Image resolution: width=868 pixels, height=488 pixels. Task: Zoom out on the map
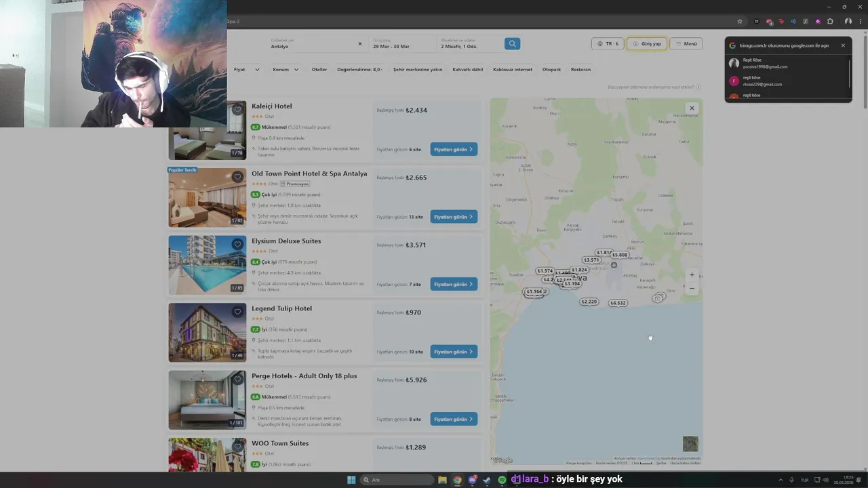pyautogui.click(x=692, y=289)
